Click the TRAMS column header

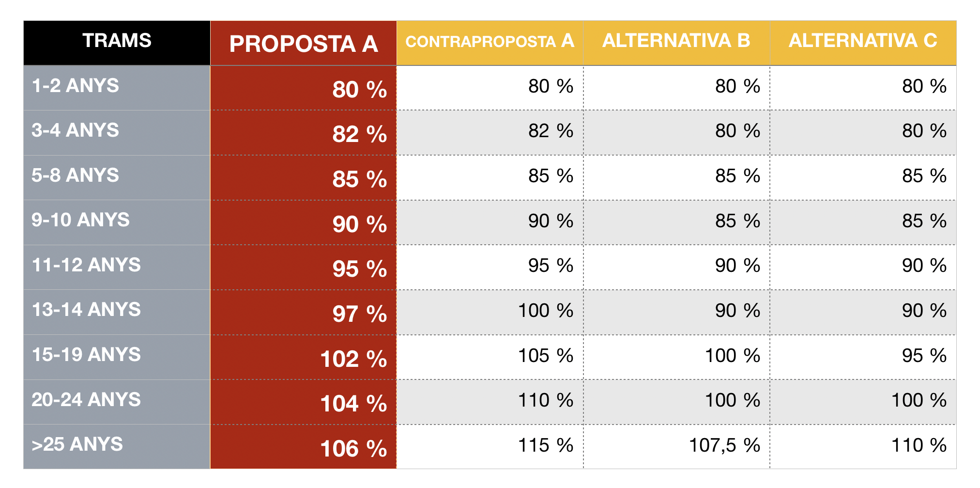tap(117, 41)
